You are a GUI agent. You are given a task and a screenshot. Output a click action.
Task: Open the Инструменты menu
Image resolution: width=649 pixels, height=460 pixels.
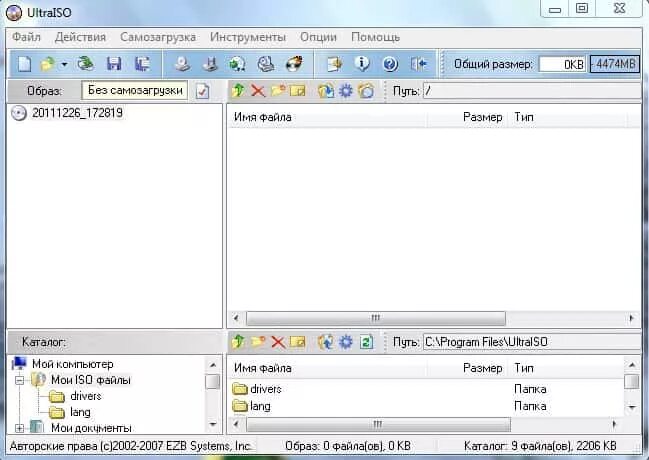(x=248, y=37)
